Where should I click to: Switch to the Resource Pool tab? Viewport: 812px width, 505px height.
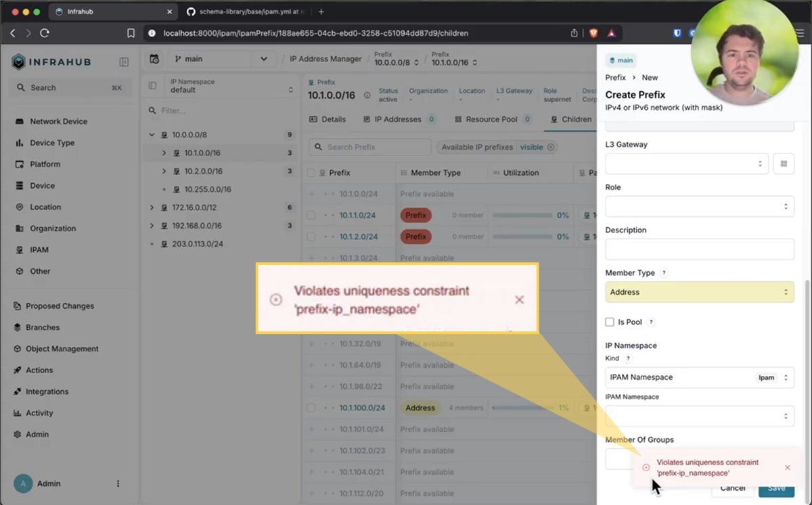click(x=492, y=120)
